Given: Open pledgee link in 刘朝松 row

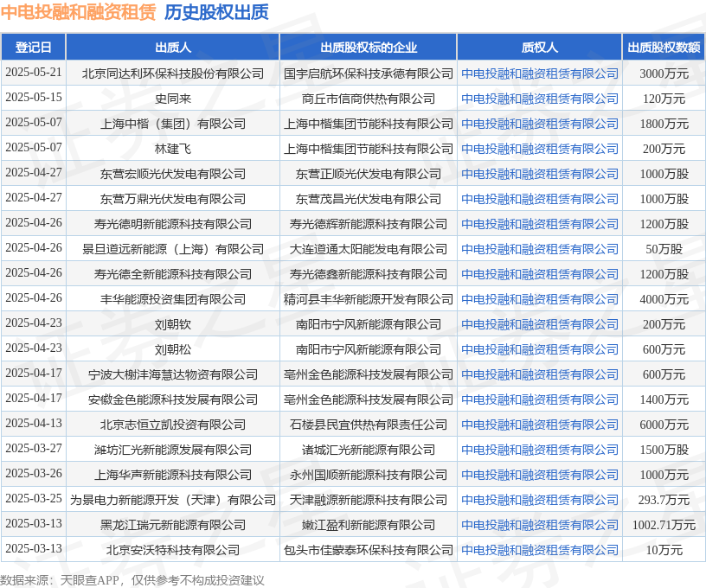Looking at the screenshot, I should tap(539, 349).
